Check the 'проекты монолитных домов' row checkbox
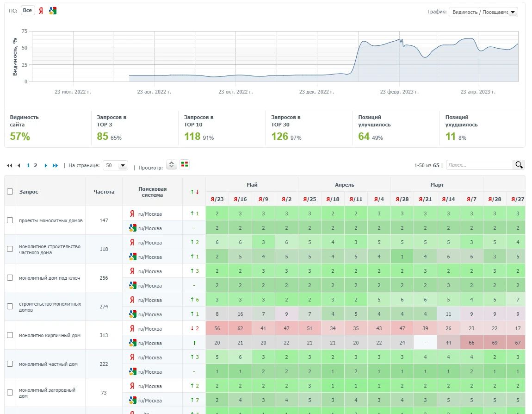 (x=10, y=220)
